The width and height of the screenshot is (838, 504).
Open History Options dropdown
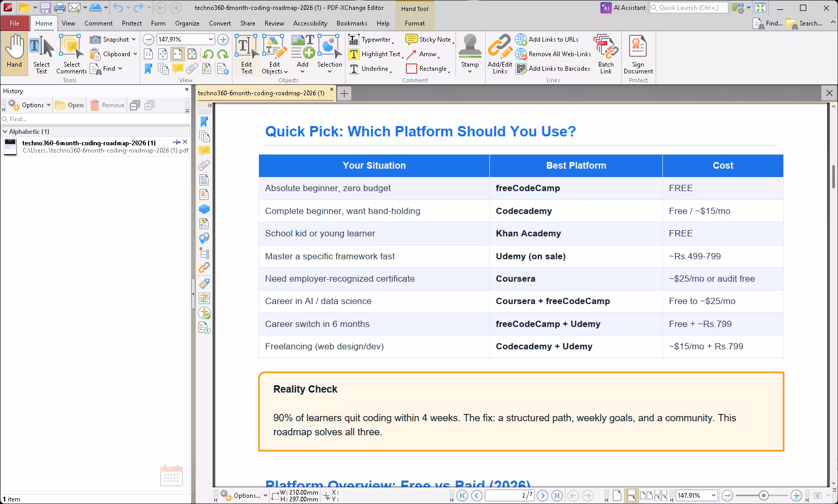pyautogui.click(x=30, y=105)
